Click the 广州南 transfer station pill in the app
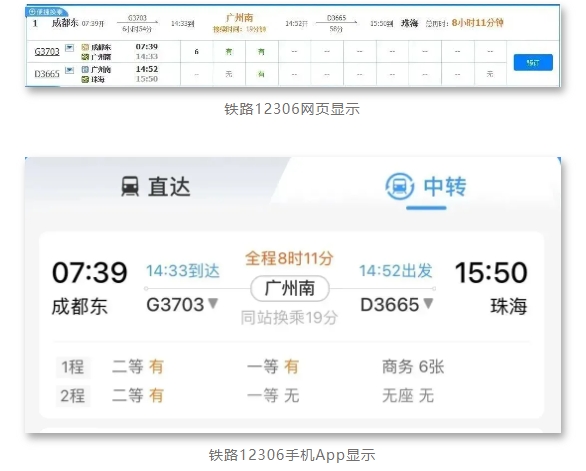The image size is (586, 471). pyautogui.click(x=290, y=289)
